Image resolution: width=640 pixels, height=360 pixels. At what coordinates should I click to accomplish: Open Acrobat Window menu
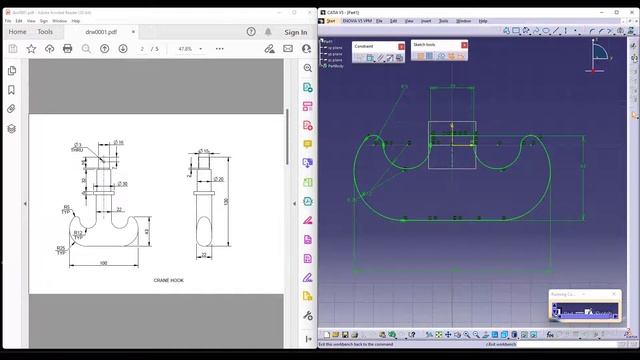click(59, 21)
